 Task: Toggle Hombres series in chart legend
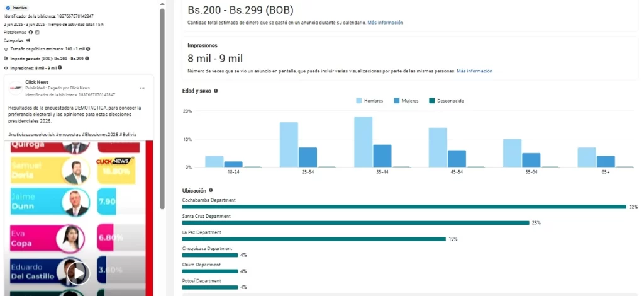pos(369,101)
